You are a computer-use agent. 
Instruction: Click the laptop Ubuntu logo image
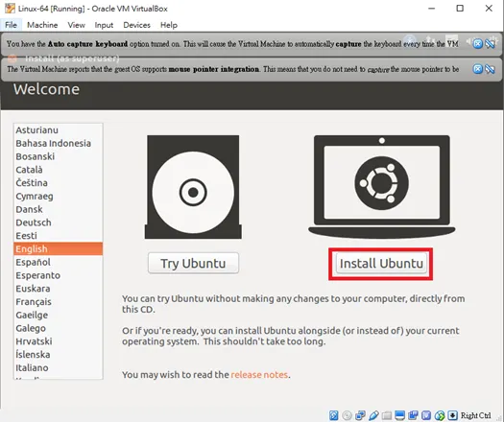pyautogui.click(x=381, y=186)
